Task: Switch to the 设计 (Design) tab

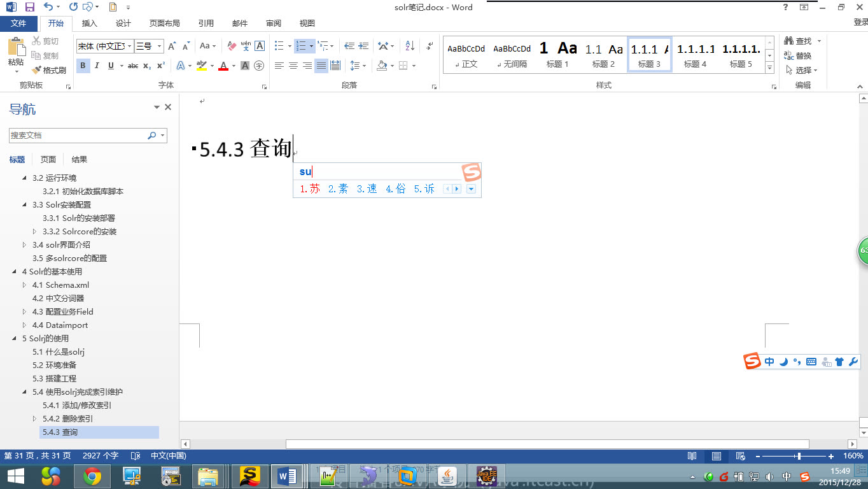Action: coord(123,24)
